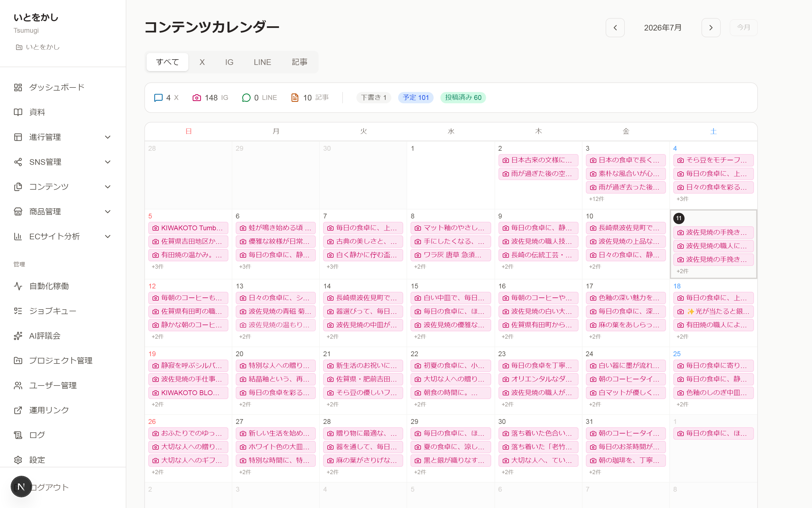
Task: Open post マット釉のやさし… on day 8
Action: 451,228
